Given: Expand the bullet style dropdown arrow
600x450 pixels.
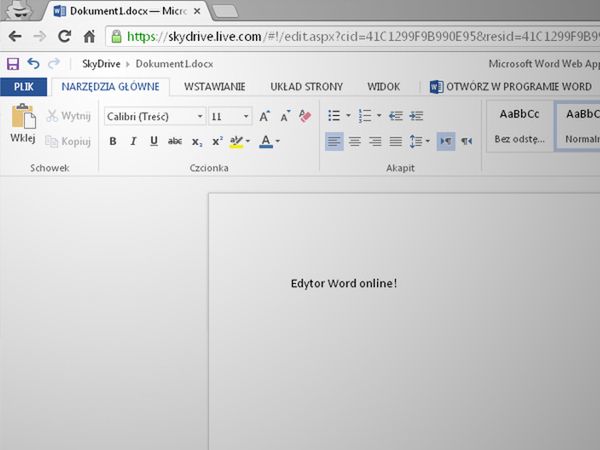Looking at the screenshot, I should tap(348, 116).
